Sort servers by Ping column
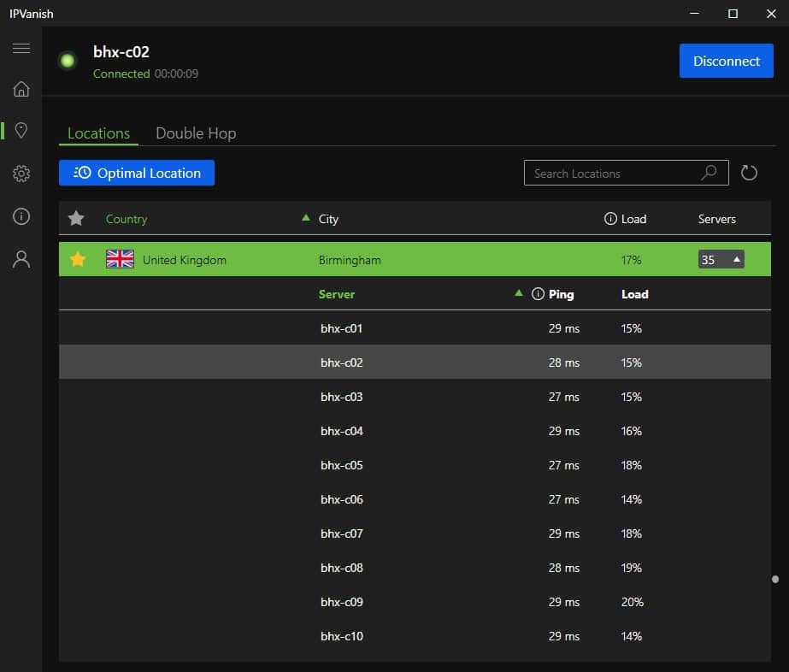The height and width of the screenshot is (672, 789). coord(561,294)
